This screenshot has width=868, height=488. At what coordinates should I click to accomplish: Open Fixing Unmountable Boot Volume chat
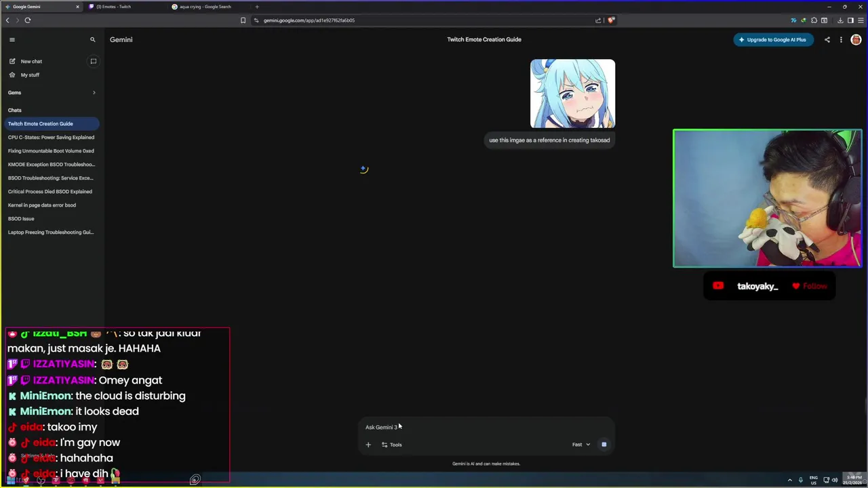pos(52,150)
